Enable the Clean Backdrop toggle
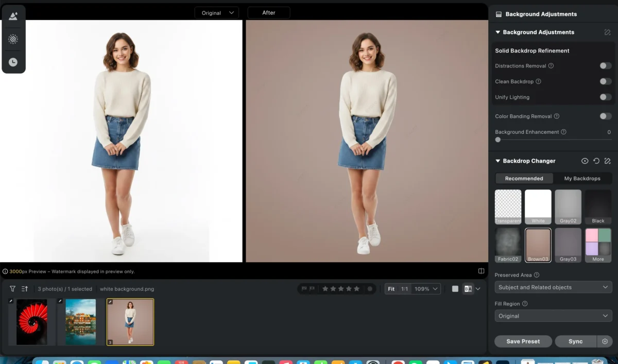The height and width of the screenshot is (364, 618). pos(606,81)
